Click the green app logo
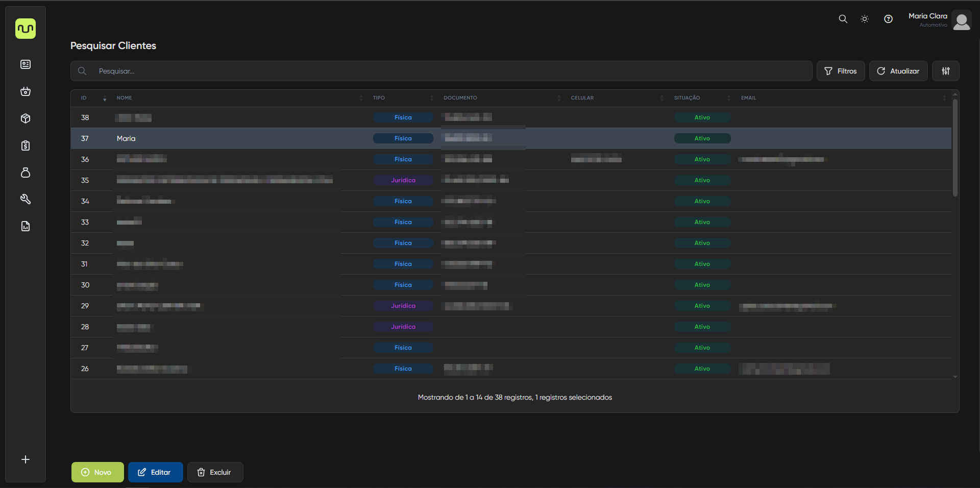The height and width of the screenshot is (488, 980). [x=26, y=29]
